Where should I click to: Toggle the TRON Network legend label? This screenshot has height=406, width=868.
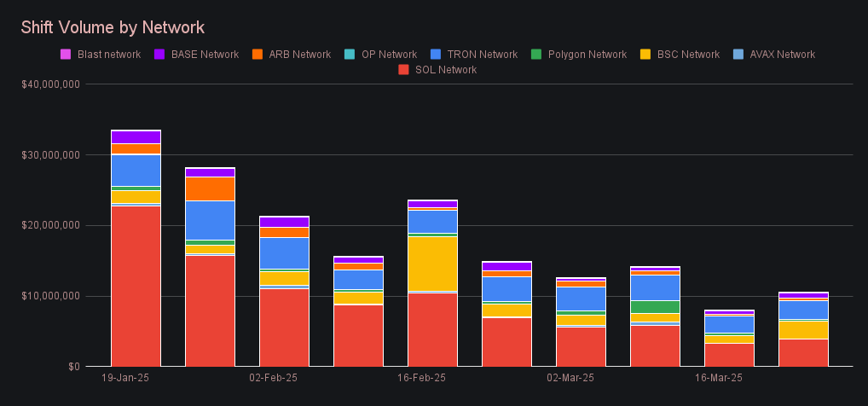[x=482, y=55]
